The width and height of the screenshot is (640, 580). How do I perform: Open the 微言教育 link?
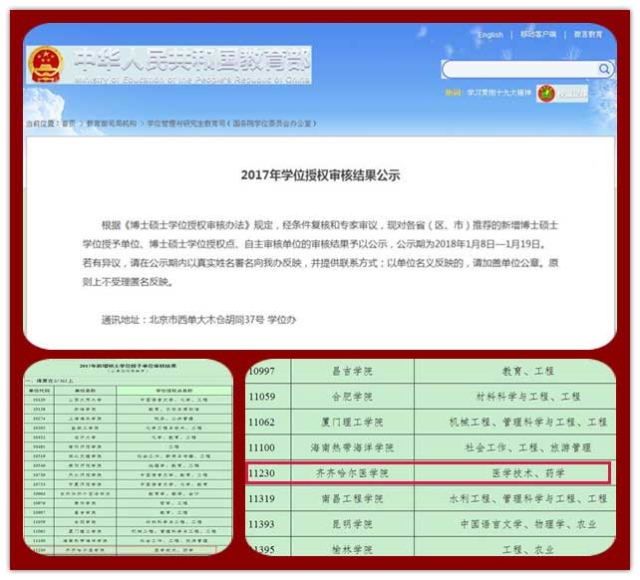[x=588, y=35]
